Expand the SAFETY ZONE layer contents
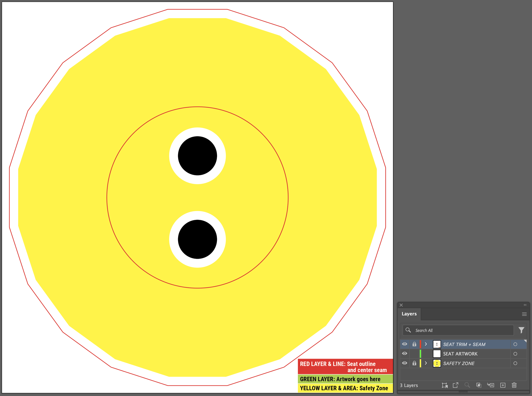Screen dimensions: 532x396 [x=426, y=363]
